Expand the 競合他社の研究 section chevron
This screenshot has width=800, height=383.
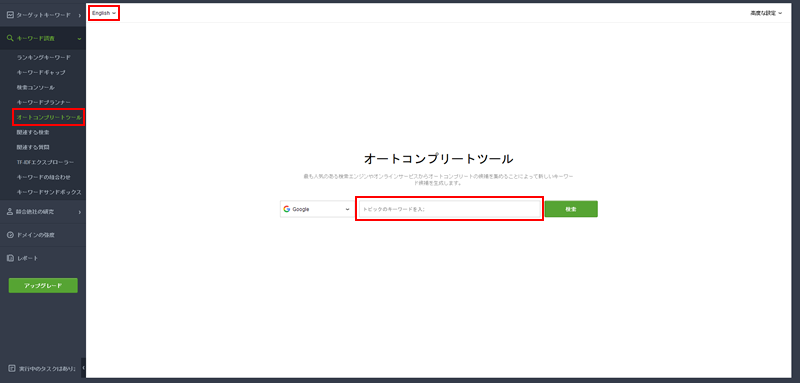click(x=80, y=212)
